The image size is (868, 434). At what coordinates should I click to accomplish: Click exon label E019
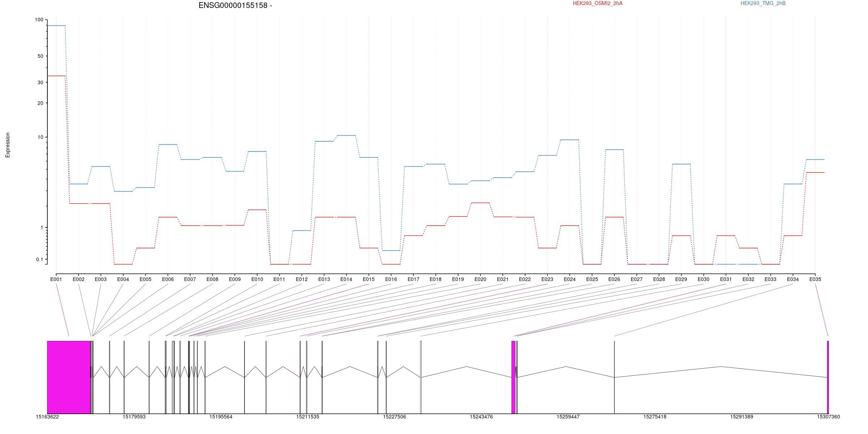point(458,279)
